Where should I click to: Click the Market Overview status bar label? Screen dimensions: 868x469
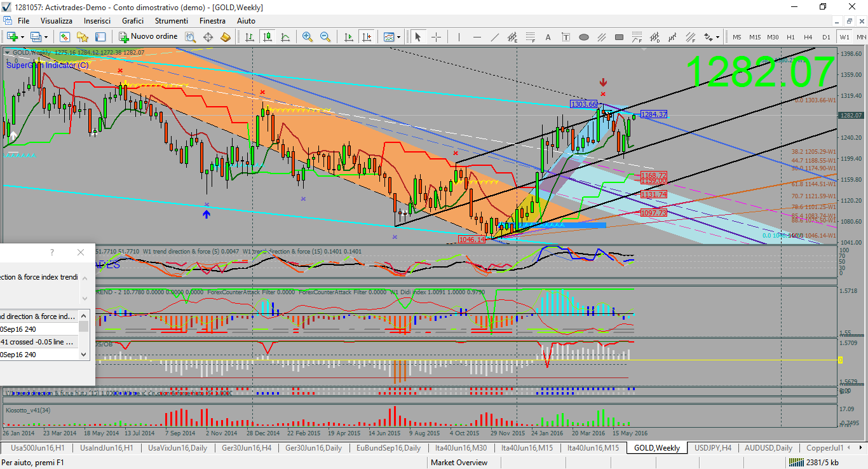click(459, 463)
